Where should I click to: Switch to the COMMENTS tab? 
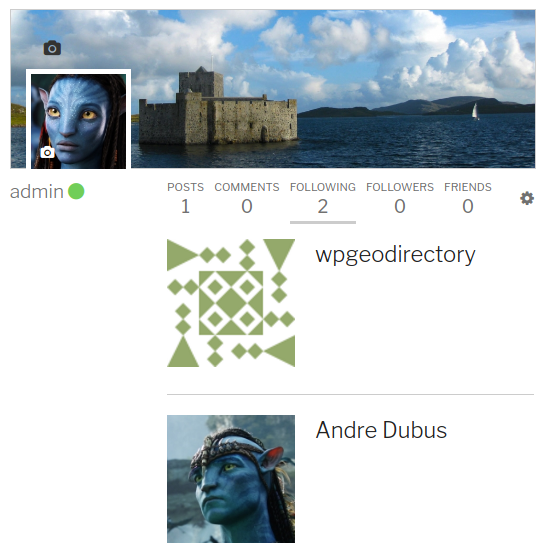(x=247, y=187)
